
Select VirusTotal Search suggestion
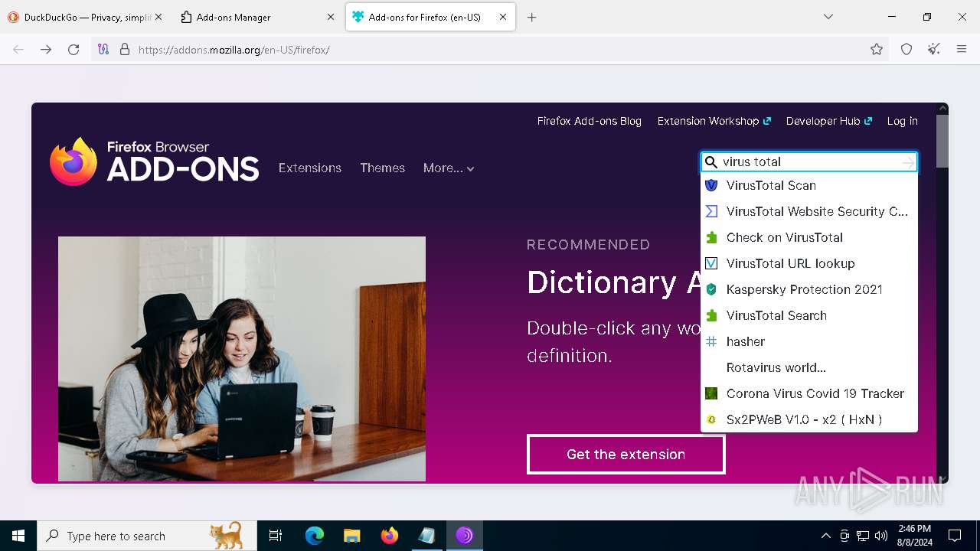pyautogui.click(x=809, y=315)
